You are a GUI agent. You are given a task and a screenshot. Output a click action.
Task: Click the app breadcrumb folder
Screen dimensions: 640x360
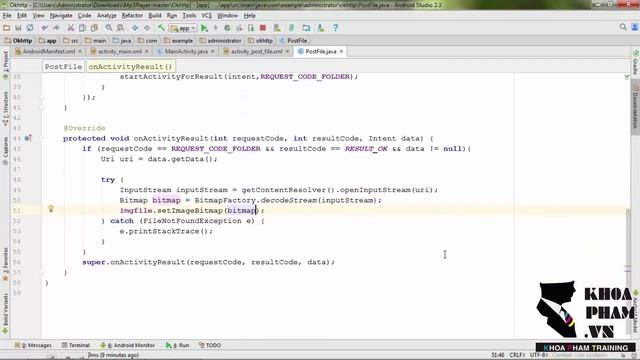(47, 40)
